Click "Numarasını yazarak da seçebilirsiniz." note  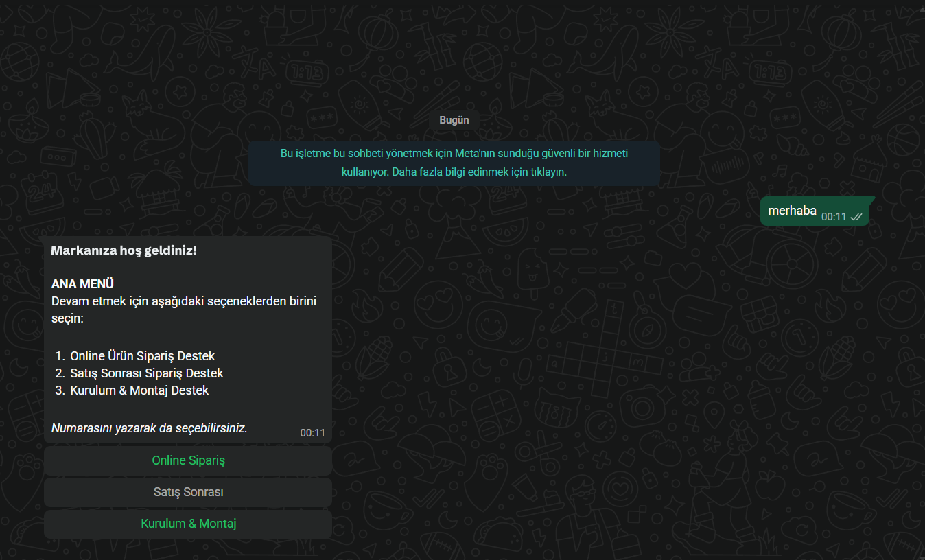coord(149,428)
